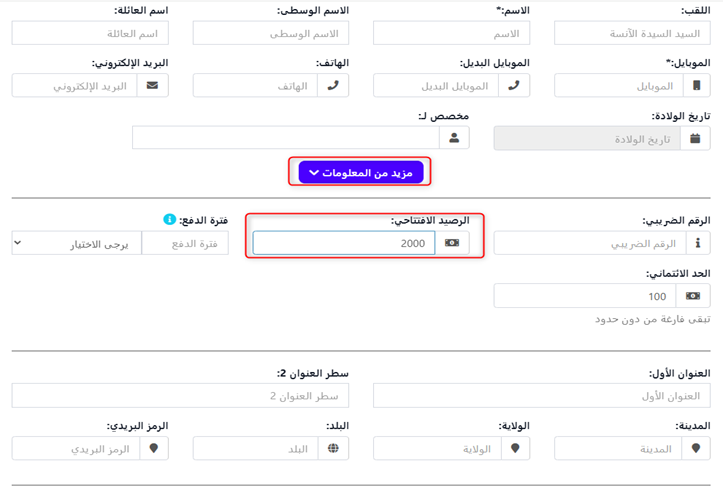Click the user icon beside مخصص لـ

[453, 138]
